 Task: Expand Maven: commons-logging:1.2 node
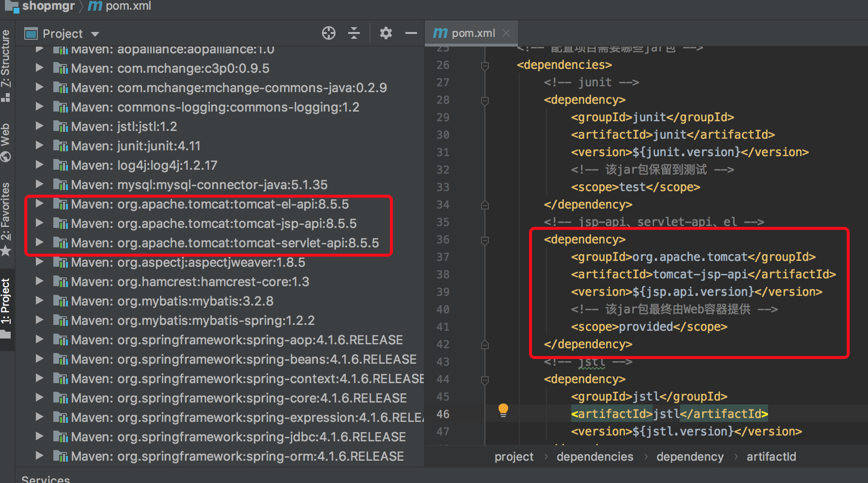tap(40, 107)
